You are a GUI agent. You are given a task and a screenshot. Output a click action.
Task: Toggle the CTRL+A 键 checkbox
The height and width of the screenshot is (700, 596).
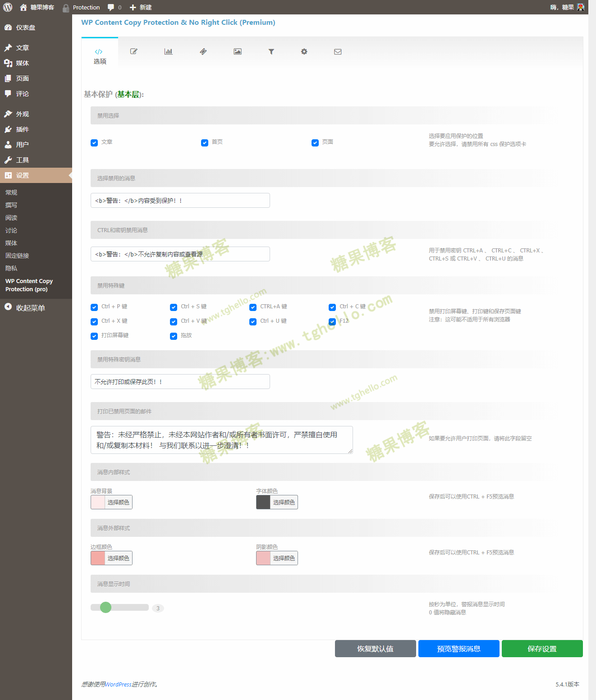pos(253,307)
